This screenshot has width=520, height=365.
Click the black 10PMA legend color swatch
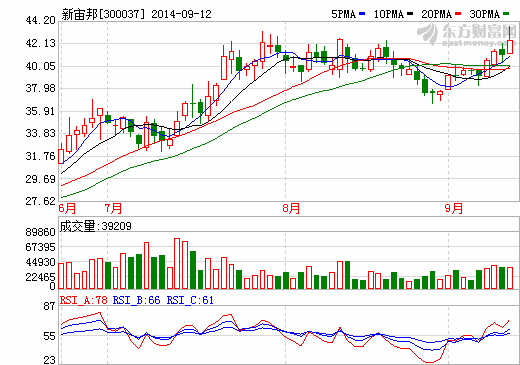point(410,14)
